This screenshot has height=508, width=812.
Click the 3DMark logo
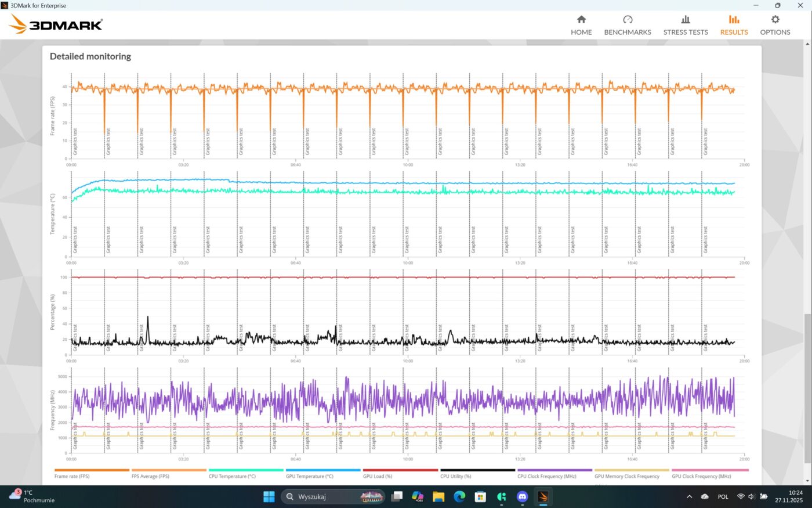point(56,24)
